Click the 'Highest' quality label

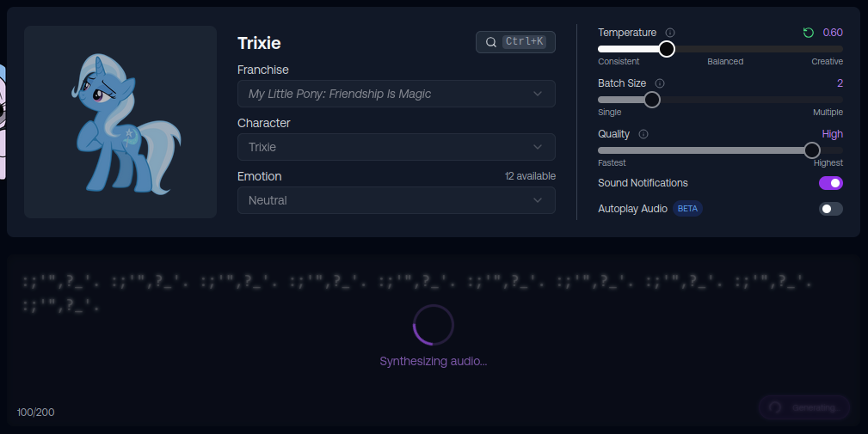[x=828, y=163]
